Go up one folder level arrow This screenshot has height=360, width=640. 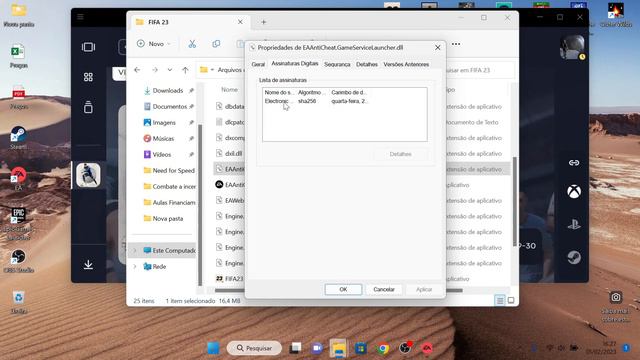pyautogui.click(x=185, y=70)
